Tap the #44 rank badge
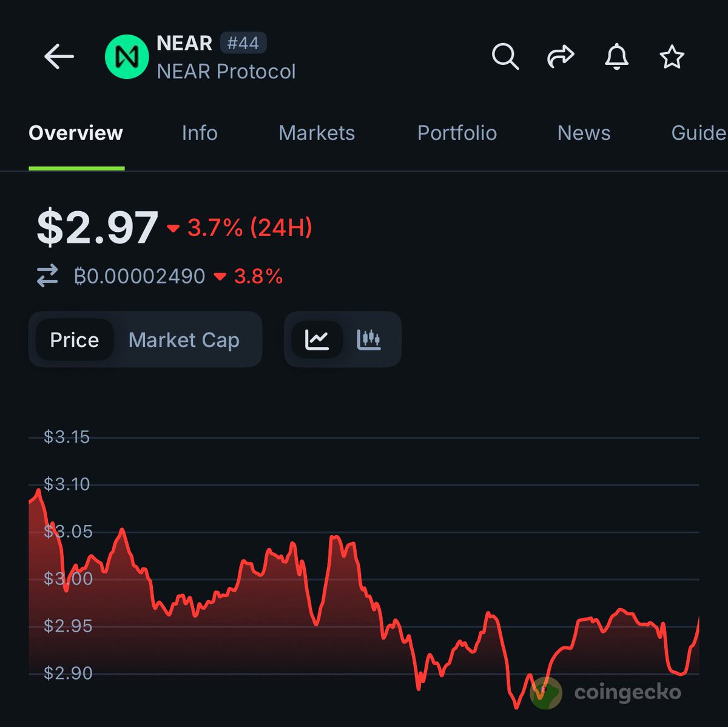Viewport: 728px width, 727px height. (243, 43)
